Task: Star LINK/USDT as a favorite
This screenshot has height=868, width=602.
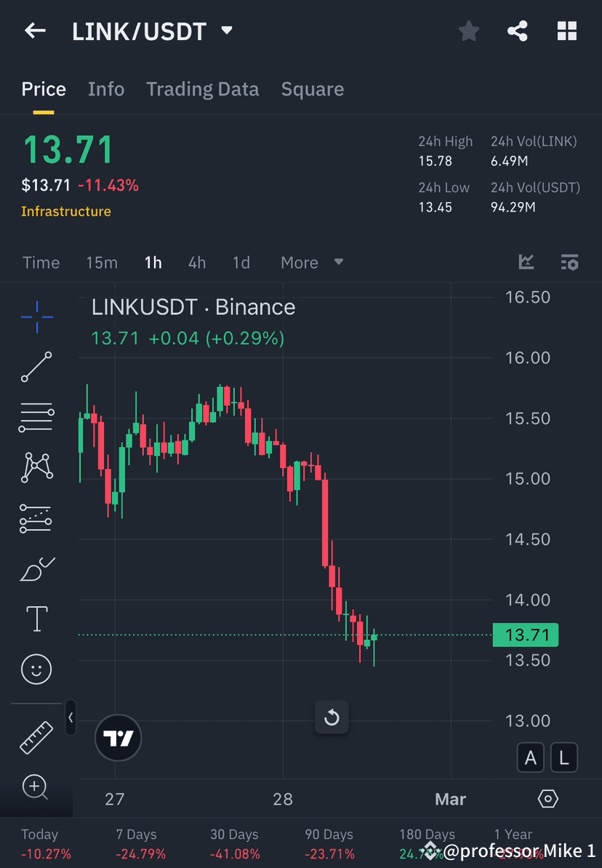Action: [x=468, y=31]
